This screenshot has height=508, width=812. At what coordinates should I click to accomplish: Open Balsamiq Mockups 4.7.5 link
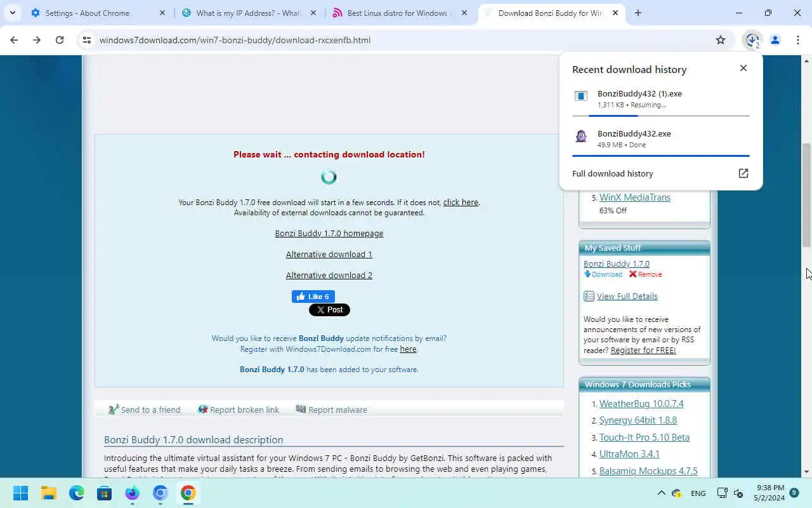click(x=648, y=471)
